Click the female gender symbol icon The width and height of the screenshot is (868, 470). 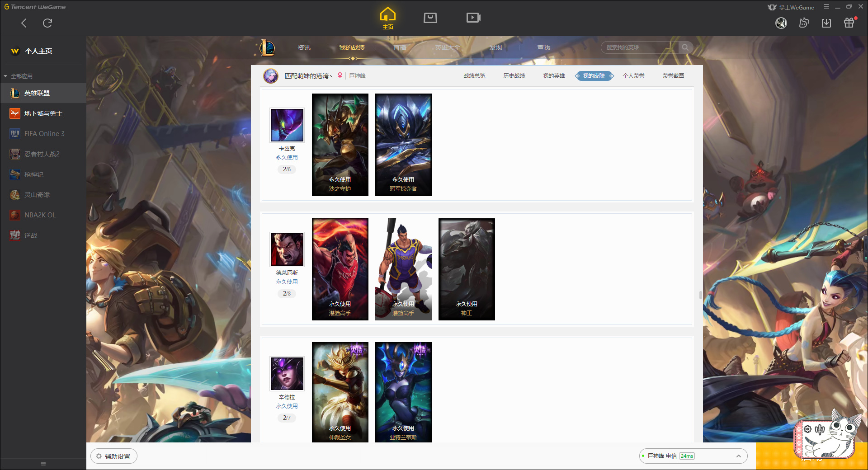point(340,75)
